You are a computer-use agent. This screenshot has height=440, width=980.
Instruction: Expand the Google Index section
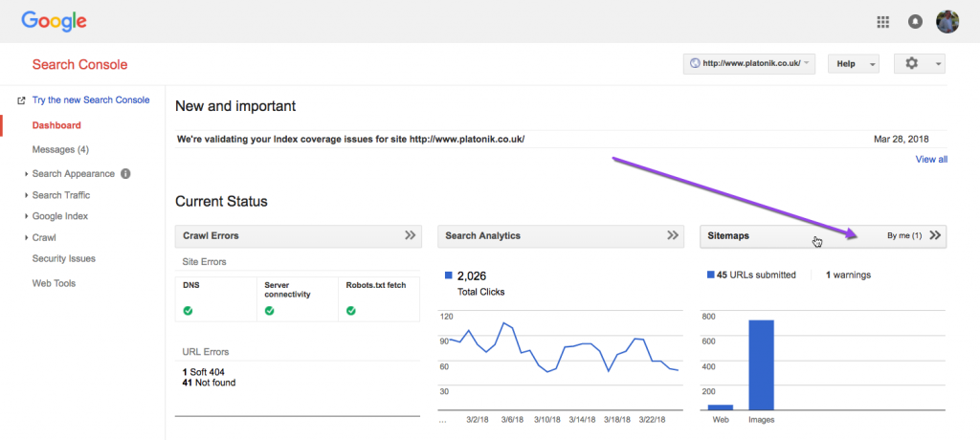pyautogui.click(x=59, y=216)
